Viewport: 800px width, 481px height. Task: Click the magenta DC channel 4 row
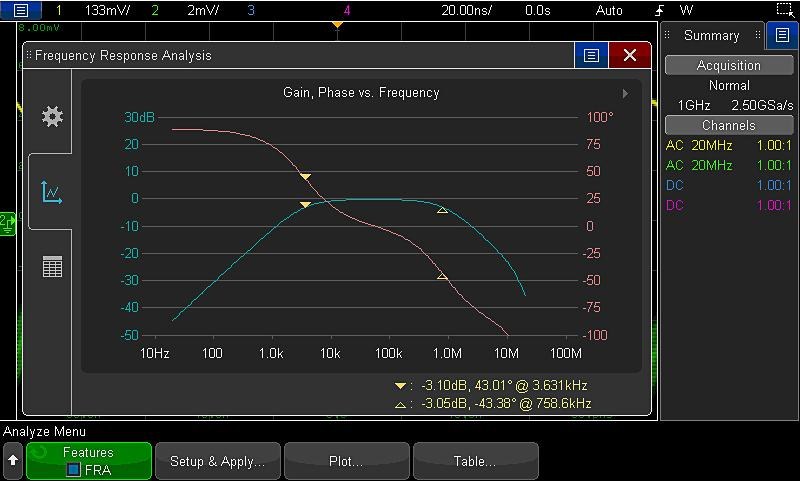(x=729, y=205)
